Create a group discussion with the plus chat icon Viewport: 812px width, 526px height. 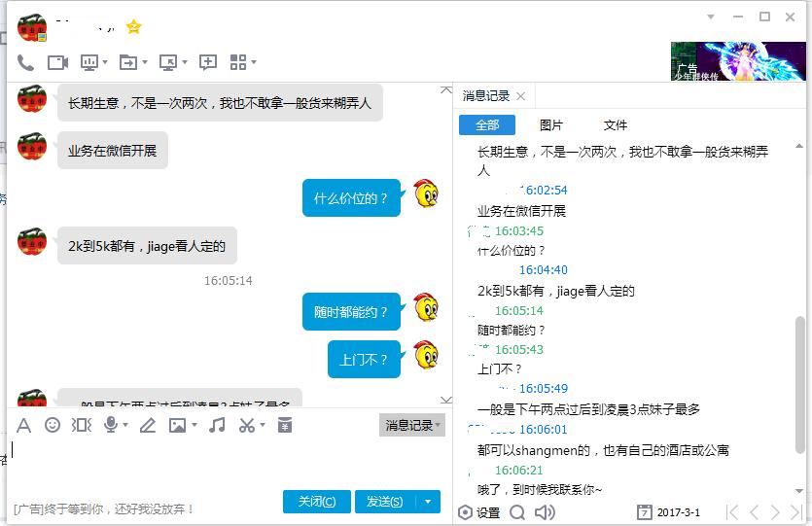click(x=208, y=62)
